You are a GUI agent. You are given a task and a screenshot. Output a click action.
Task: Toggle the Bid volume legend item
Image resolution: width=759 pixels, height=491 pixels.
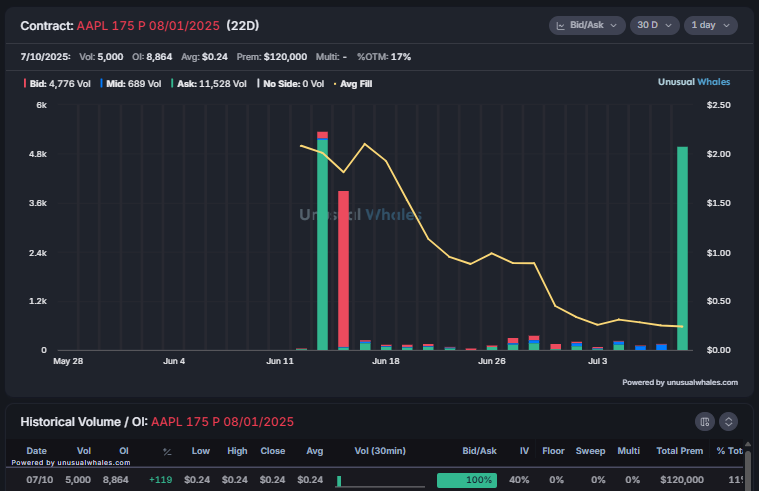pos(57,84)
